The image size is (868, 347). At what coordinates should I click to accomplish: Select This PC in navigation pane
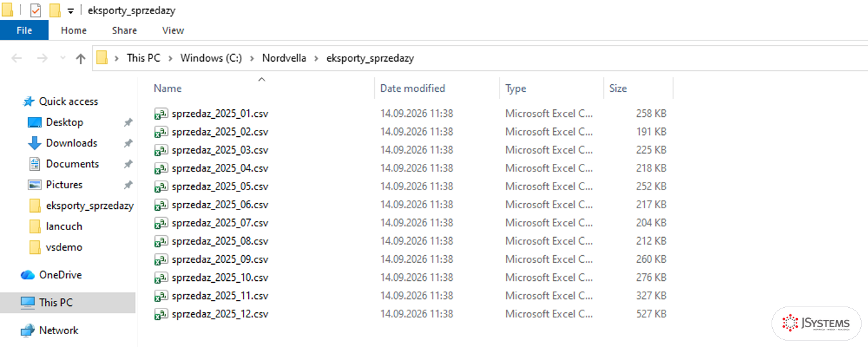coord(56,302)
